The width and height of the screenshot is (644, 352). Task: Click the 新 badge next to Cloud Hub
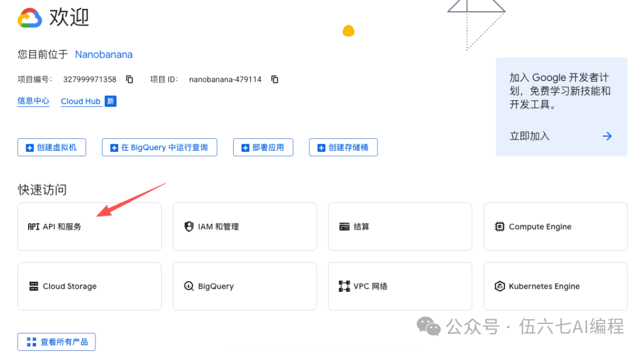tap(111, 101)
